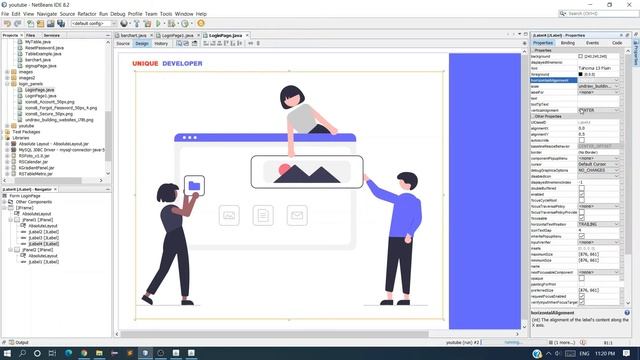Click the globe browser icon in toolbar
Viewport: 640px width, 360px height.
[124, 24]
